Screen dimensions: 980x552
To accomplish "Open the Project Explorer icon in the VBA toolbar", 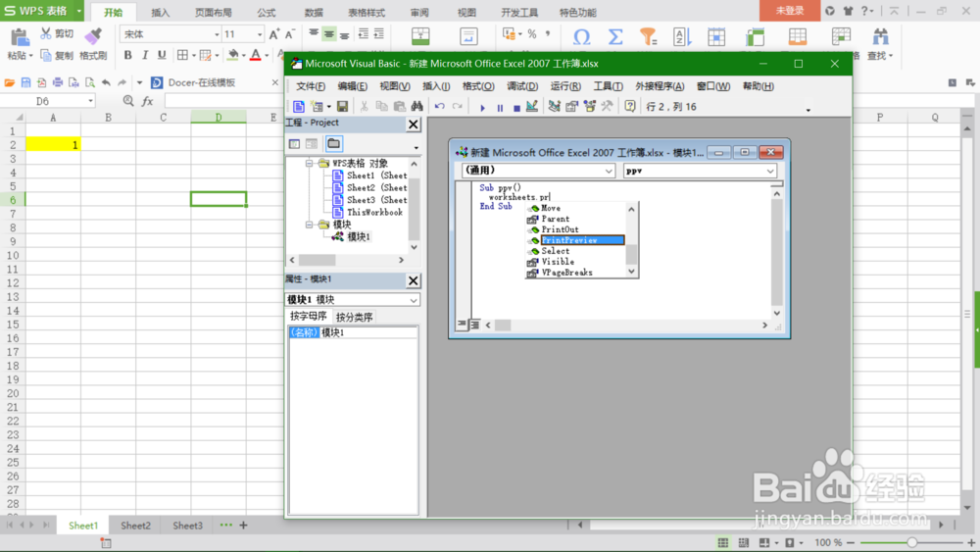I will coord(554,107).
